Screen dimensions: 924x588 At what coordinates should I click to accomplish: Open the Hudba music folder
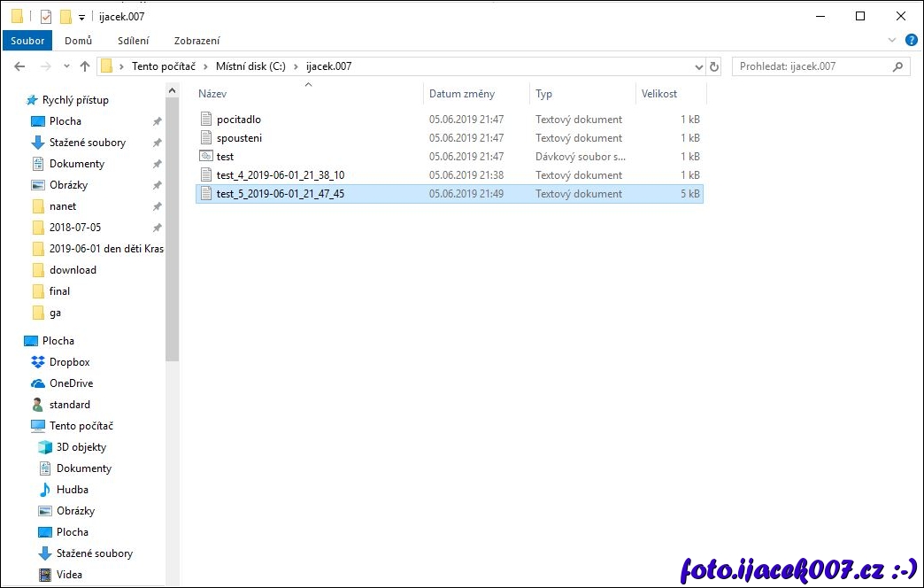(72, 490)
